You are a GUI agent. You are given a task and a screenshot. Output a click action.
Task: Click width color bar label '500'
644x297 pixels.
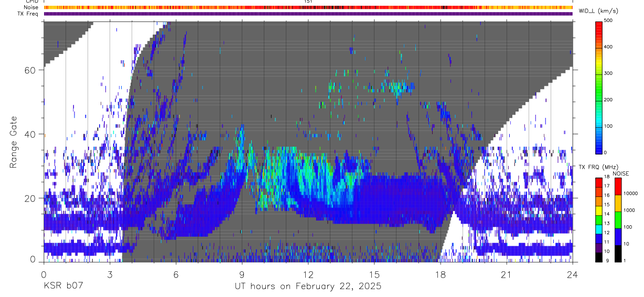[608, 21]
